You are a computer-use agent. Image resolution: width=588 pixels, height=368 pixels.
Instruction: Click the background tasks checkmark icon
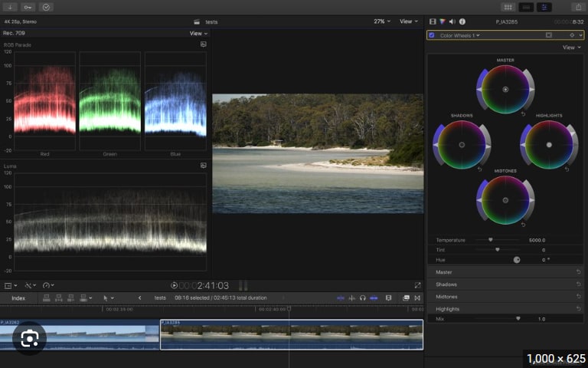coord(46,7)
